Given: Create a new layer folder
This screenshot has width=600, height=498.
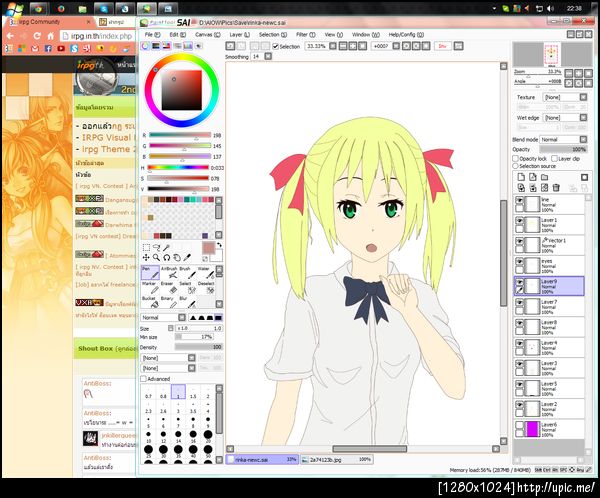Looking at the screenshot, I should (545, 177).
